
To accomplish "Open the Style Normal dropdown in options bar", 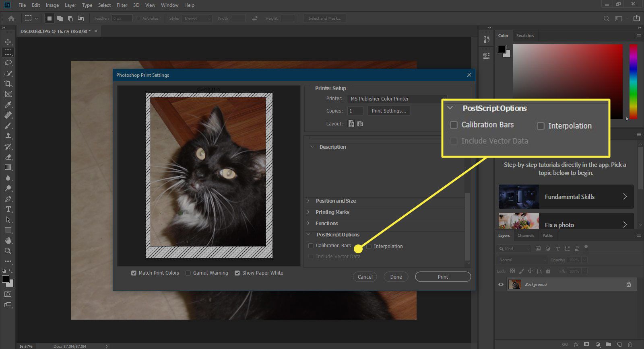I will pyautogui.click(x=196, y=18).
